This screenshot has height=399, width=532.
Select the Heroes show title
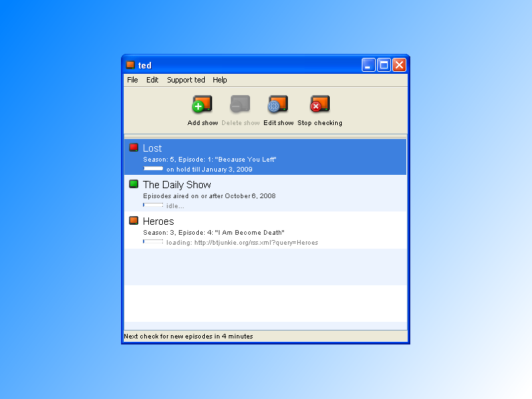(158, 221)
